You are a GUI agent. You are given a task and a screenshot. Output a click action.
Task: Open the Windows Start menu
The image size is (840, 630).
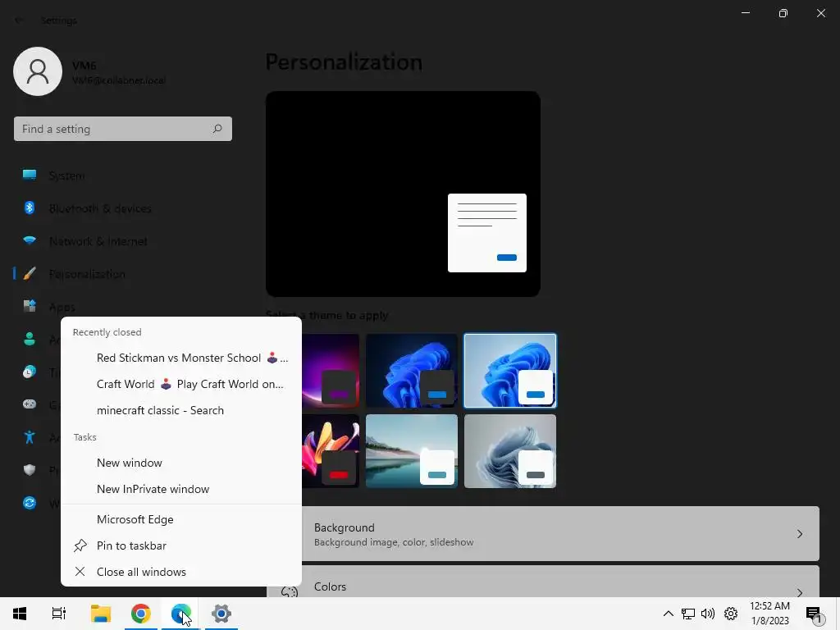pos(20,614)
